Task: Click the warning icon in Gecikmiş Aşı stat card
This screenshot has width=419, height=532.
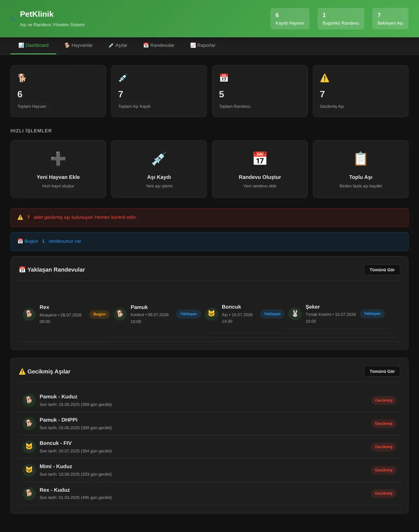Action: [325, 78]
